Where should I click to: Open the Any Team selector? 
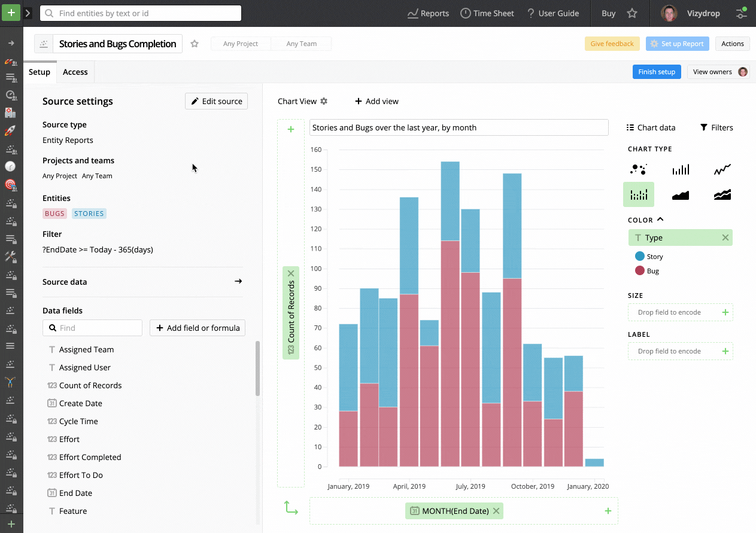[x=301, y=43]
